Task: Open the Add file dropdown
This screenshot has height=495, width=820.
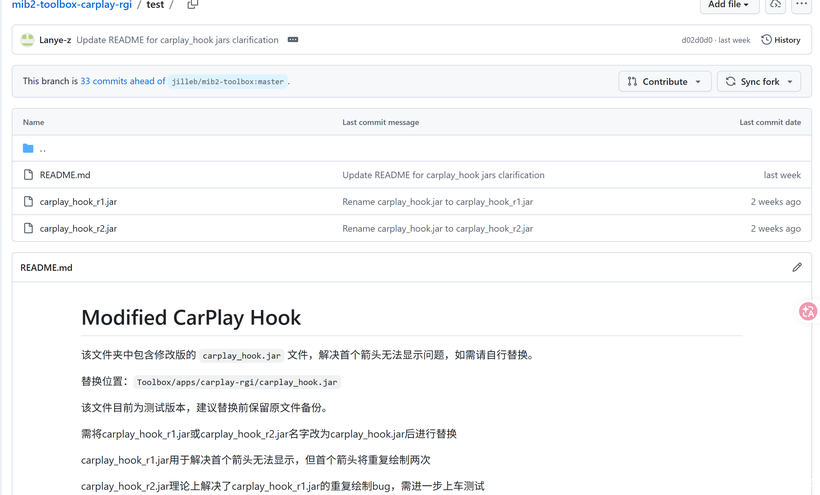Action: coord(729,5)
